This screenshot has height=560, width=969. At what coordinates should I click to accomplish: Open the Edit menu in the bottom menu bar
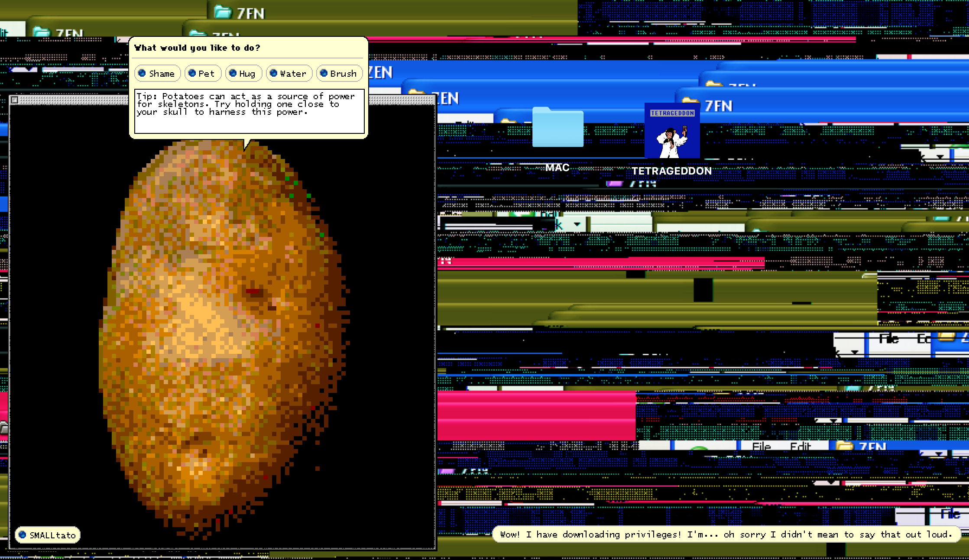tap(801, 446)
